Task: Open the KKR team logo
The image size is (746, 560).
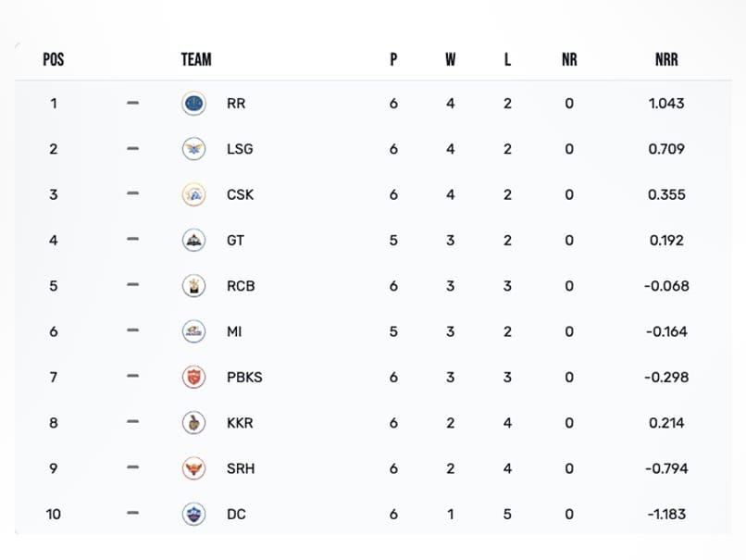Action: tap(193, 423)
